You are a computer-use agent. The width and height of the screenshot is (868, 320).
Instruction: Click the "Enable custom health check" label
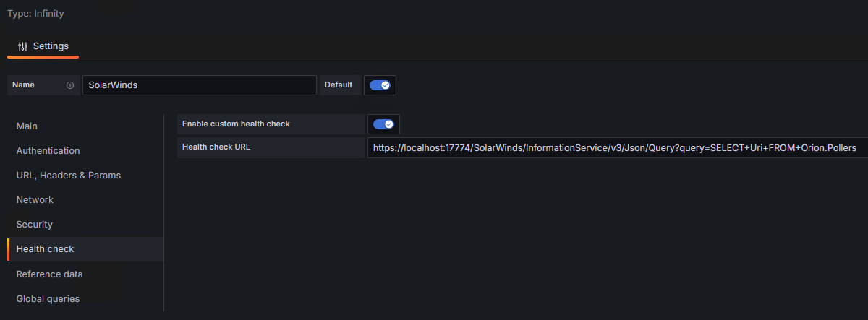(236, 124)
